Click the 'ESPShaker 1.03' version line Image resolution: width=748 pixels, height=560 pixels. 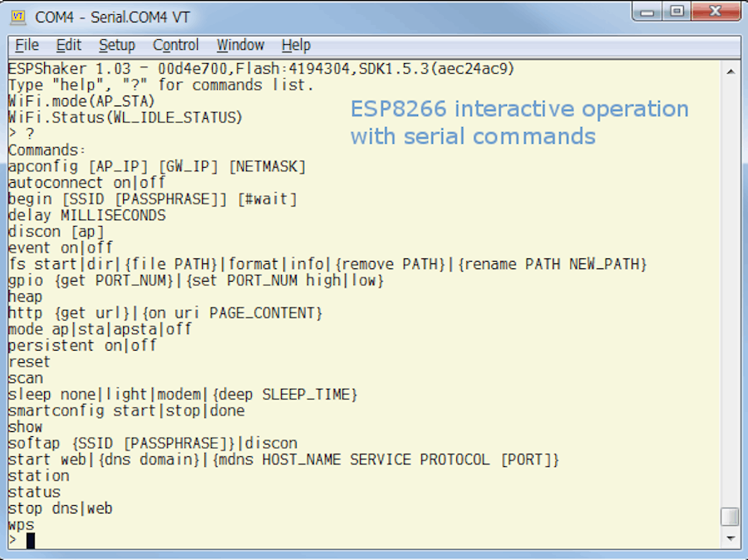click(x=262, y=69)
